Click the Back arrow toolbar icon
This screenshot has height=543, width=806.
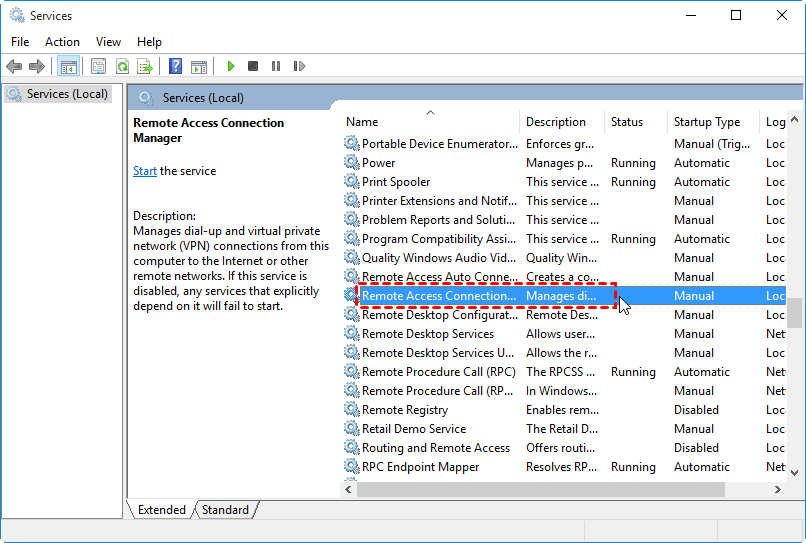14,66
